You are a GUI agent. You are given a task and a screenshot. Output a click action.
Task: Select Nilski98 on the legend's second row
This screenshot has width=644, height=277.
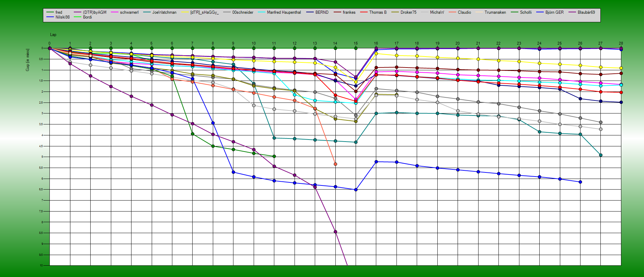[58, 17]
